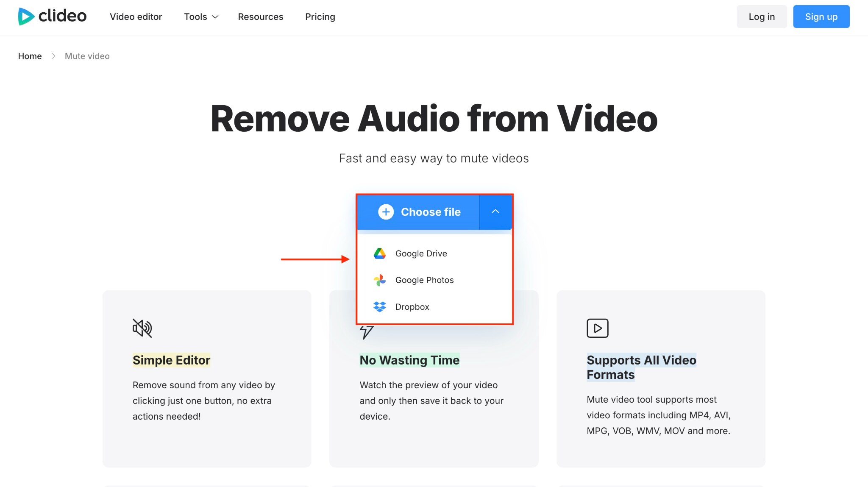Screen dimensions: 868x487
Task: Click the lightning bolt icon
Action: tap(367, 332)
